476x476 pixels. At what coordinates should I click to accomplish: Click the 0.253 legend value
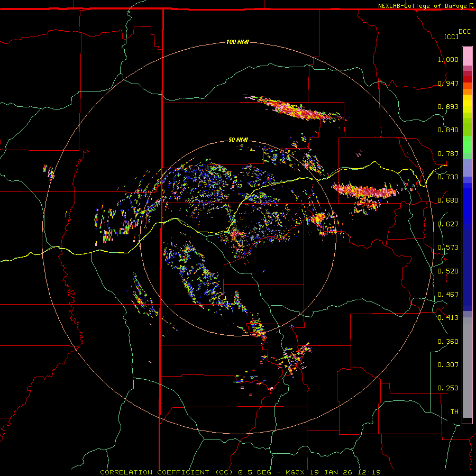tap(448, 388)
